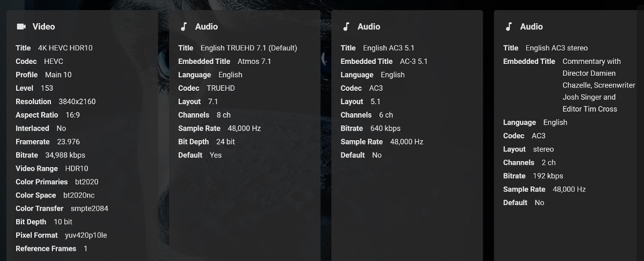
Task: Click the 4K HEVC HDR10 title value
Action: 65,48
